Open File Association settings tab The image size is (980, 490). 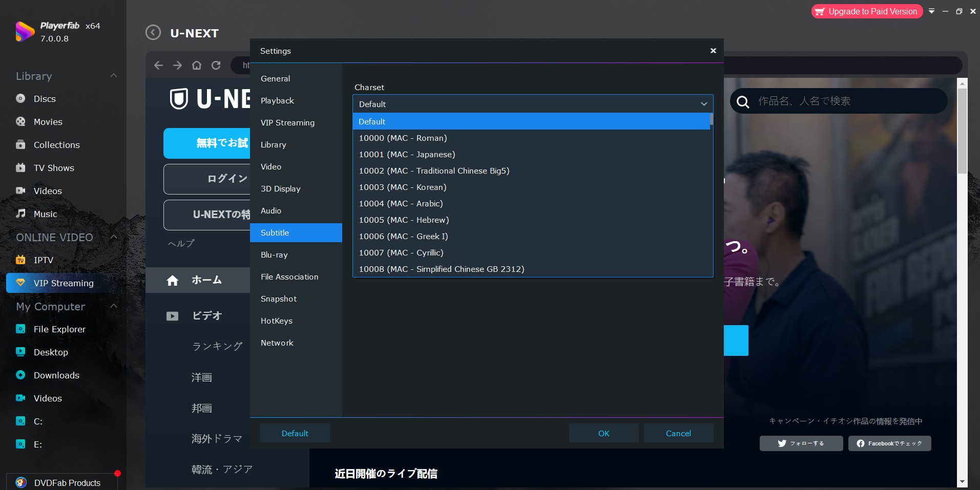tap(296, 276)
